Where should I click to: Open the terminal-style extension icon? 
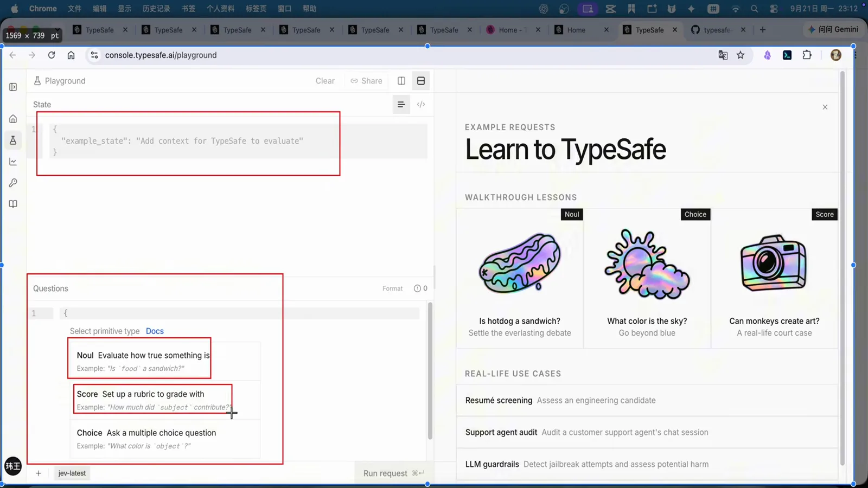(x=787, y=55)
